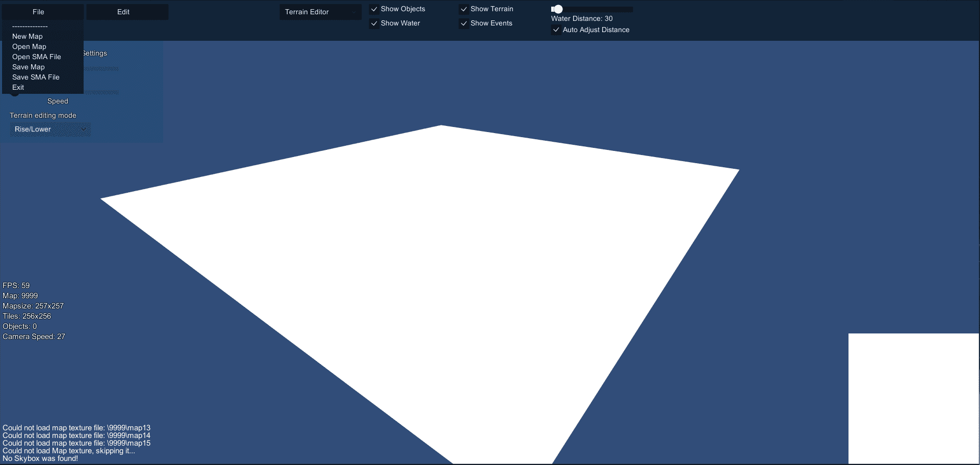Toggle the Show Terrain checkbox

[463, 9]
